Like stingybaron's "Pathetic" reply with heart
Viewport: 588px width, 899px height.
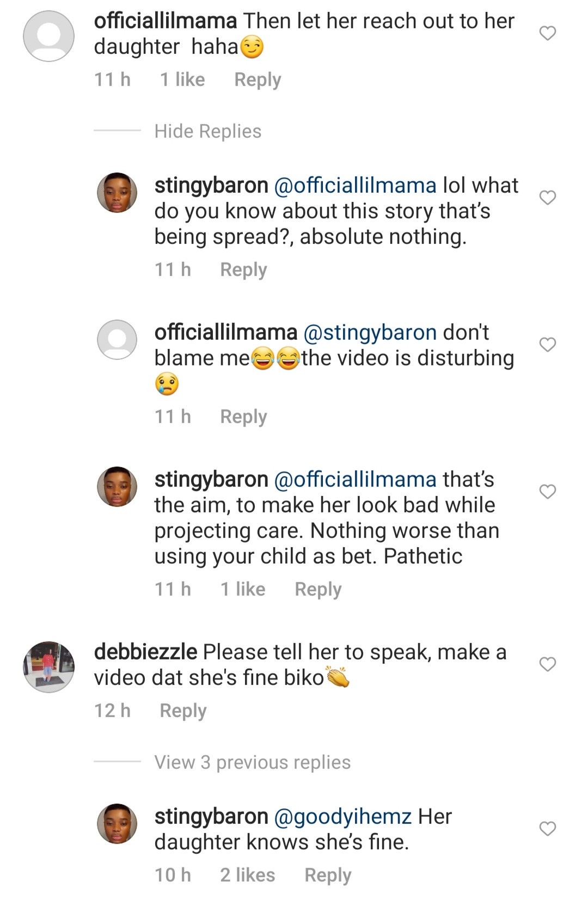[547, 491]
